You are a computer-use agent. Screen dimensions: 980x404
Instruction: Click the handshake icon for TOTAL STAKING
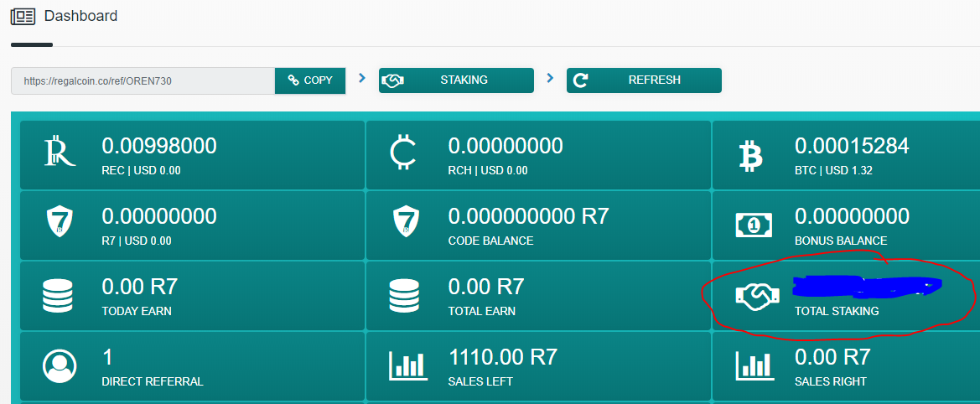(756, 298)
